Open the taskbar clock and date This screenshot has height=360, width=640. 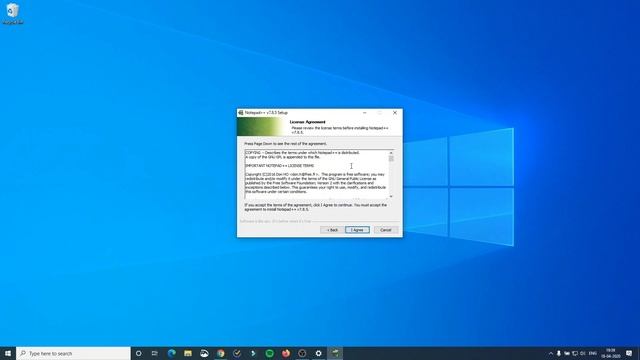pos(611,353)
